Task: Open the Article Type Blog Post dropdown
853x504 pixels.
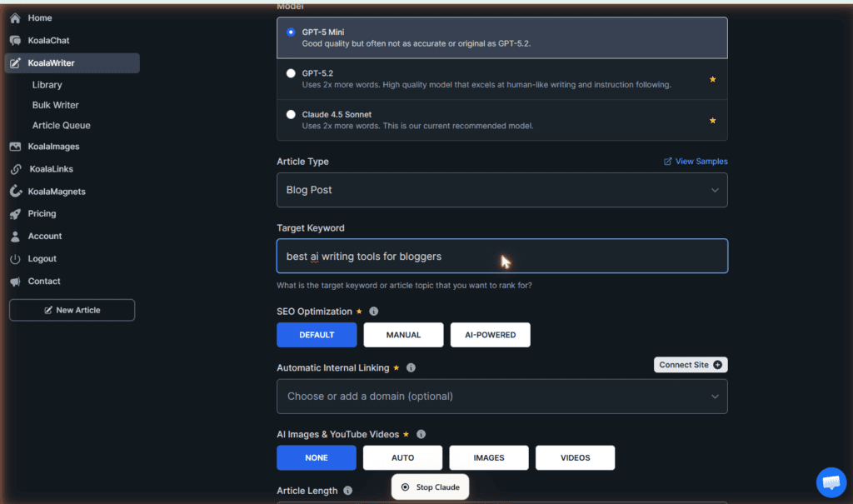Action: coord(502,190)
